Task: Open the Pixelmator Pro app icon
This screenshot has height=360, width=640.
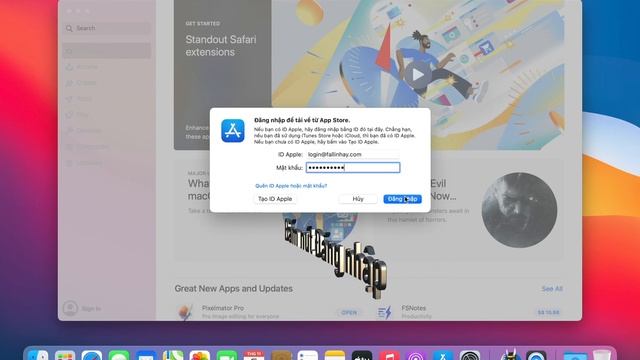Action: [x=186, y=312]
